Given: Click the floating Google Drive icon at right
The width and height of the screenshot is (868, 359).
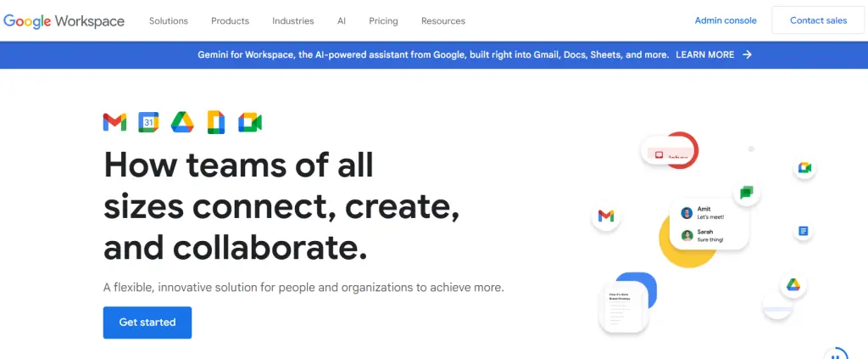Looking at the screenshot, I should pos(793,284).
